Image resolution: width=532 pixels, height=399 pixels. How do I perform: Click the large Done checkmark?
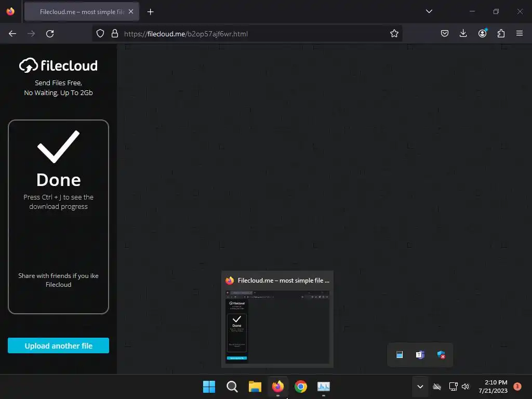click(x=58, y=147)
